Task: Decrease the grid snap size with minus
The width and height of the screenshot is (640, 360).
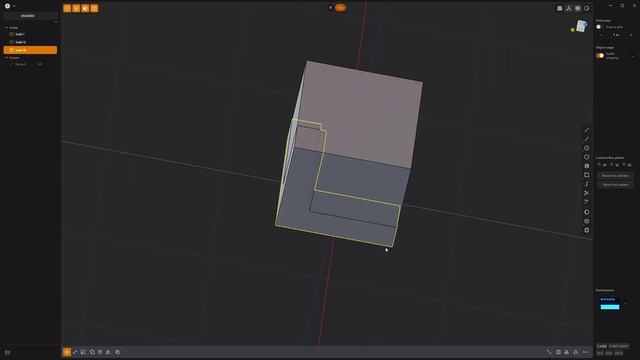Action: (x=600, y=35)
